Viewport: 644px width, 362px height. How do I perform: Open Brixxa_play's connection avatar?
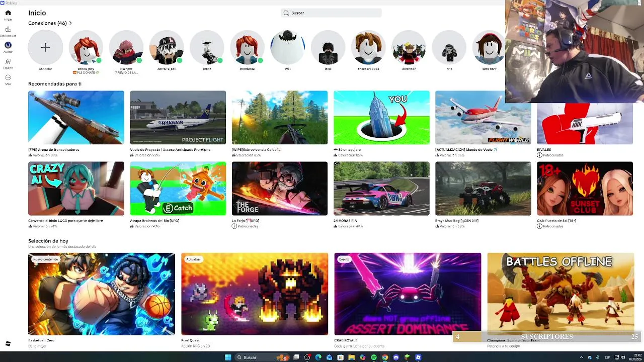coord(86,47)
